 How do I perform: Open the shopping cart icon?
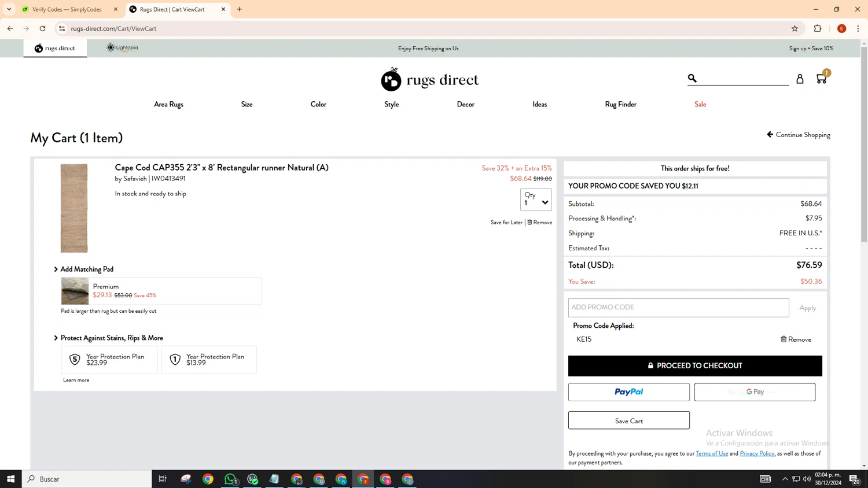click(822, 78)
